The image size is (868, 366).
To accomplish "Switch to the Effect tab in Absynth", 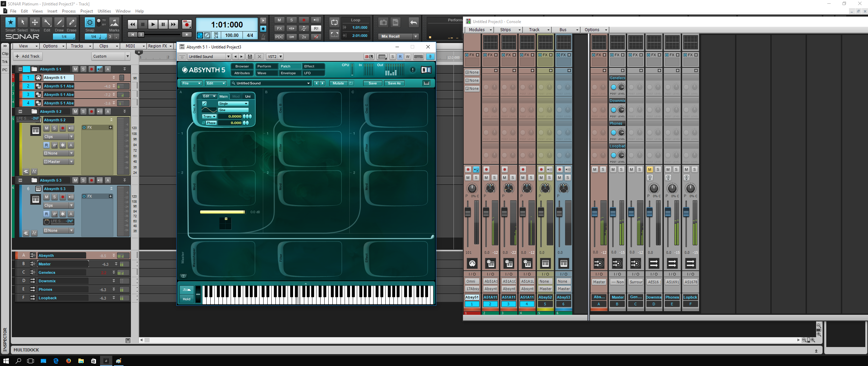I will click(x=313, y=66).
